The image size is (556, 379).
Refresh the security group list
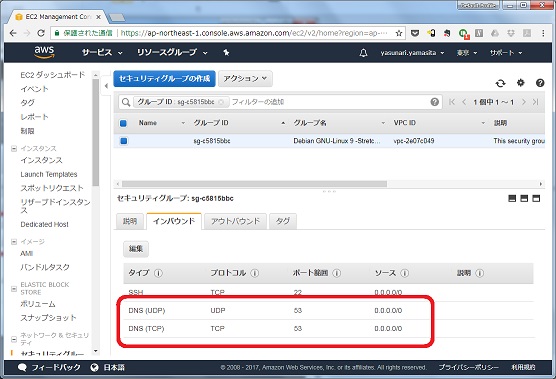point(500,83)
